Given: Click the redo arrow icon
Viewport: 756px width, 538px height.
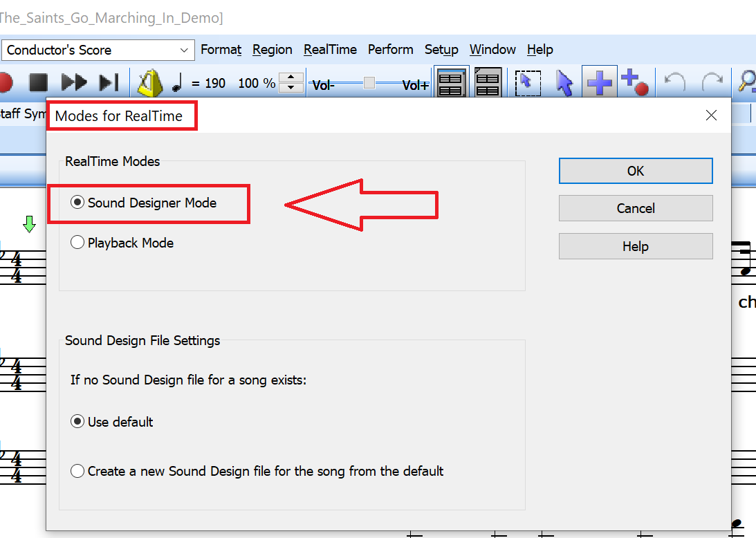Looking at the screenshot, I should click(712, 83).
